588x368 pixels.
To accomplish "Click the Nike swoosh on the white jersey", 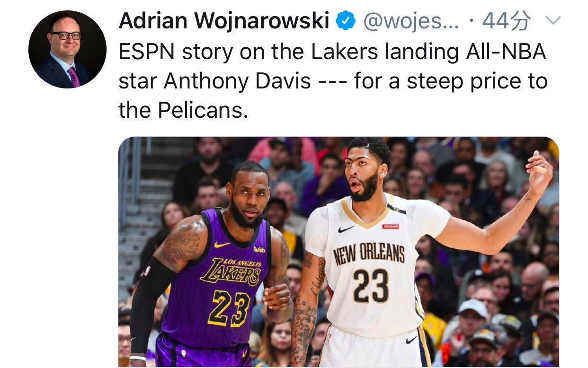I will pos(346,229).
